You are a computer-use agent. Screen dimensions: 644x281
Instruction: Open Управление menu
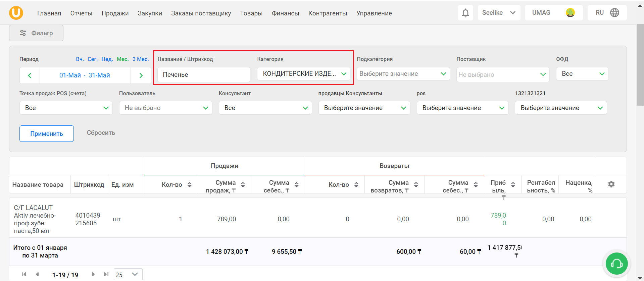374,13
